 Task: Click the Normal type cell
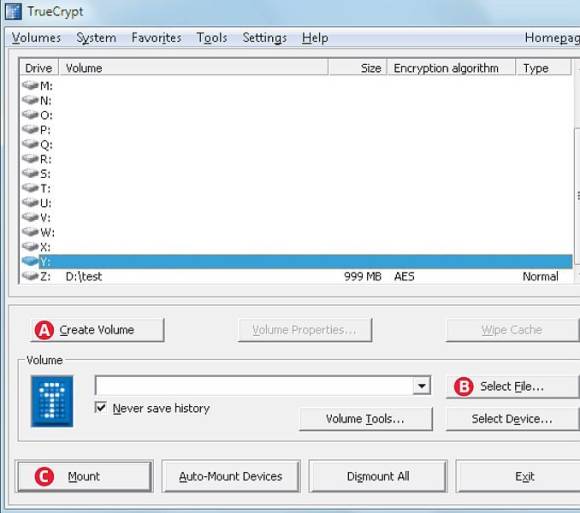point(540,277)
